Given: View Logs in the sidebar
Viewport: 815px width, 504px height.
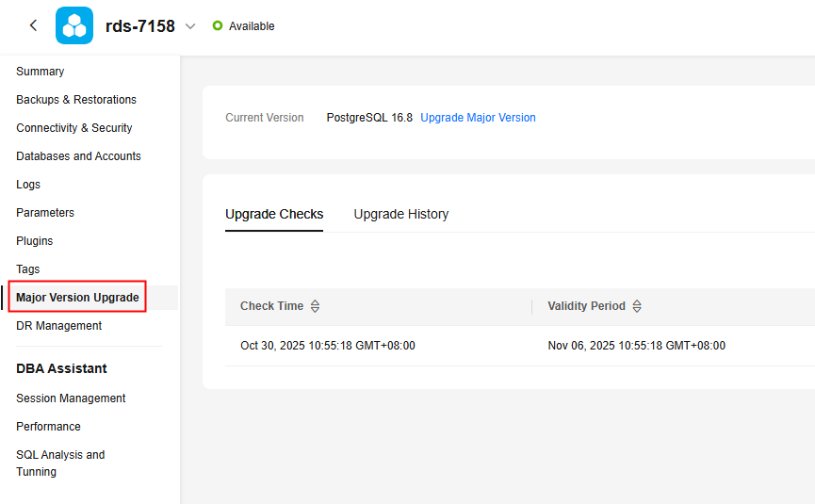Looking at the screenshot, I should [x=28, y=185].
